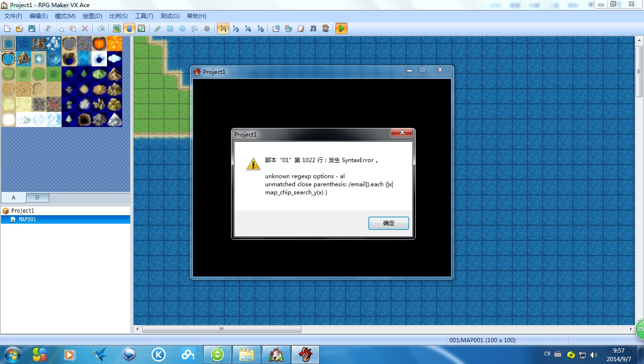Click the Undo arrow icon
Image resolution: width=644 pixels, height=364 pixels.
101,28
